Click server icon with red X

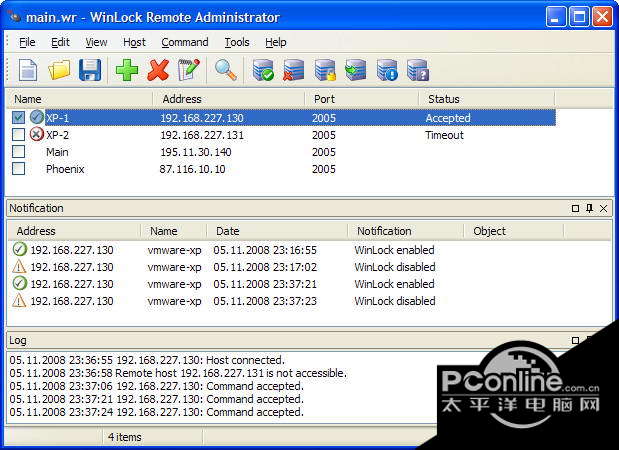point(294,70)
